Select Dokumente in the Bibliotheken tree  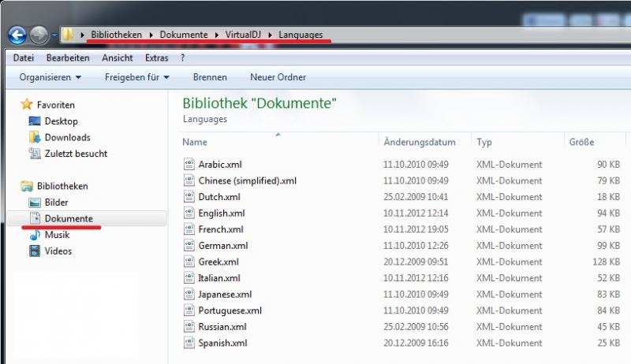click(68, 218)
